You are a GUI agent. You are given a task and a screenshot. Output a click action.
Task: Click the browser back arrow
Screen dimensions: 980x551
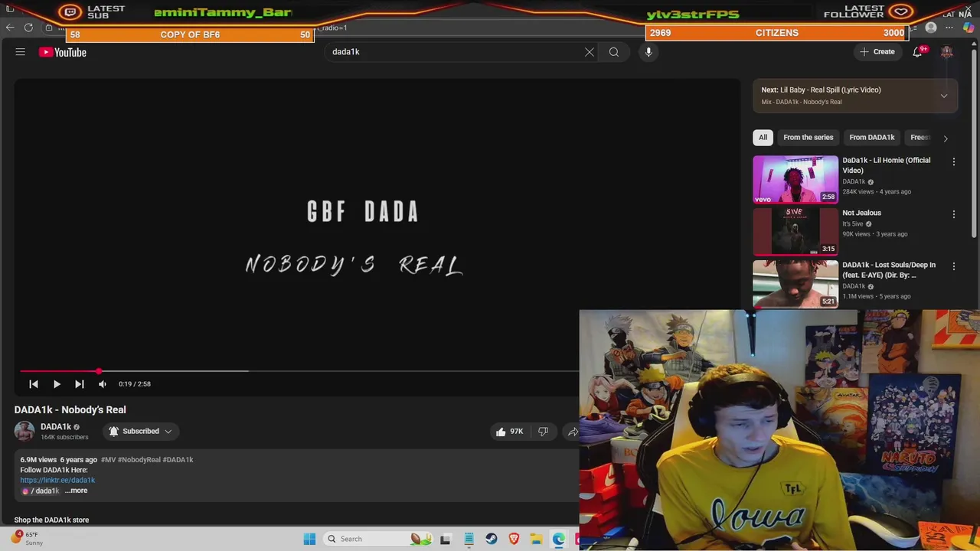[10, 28]
